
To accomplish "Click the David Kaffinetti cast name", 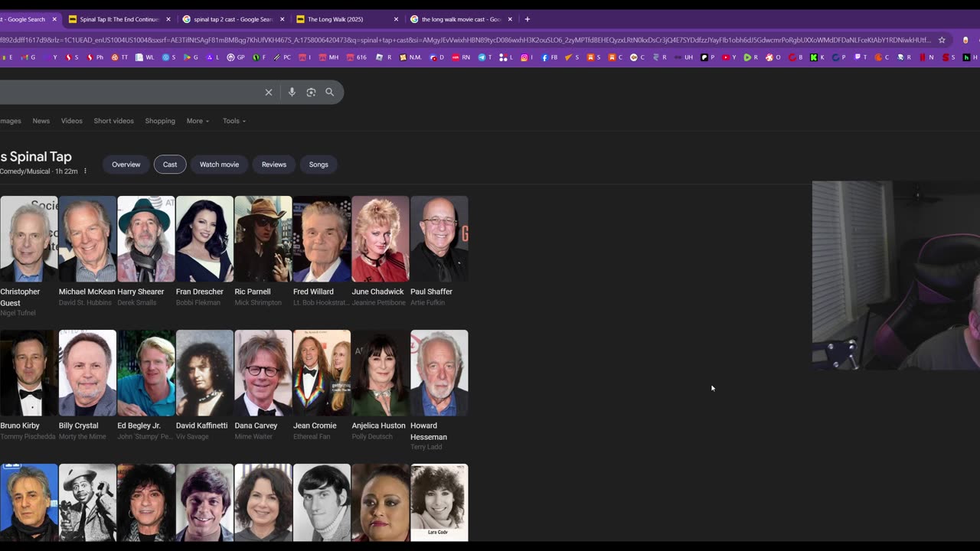I will (x=202, y=425).
